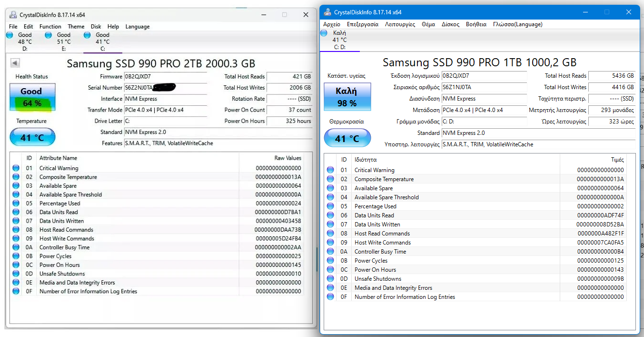
Task: Click the Total Host Writes 2006 GB value
Action: click(289, 88)
